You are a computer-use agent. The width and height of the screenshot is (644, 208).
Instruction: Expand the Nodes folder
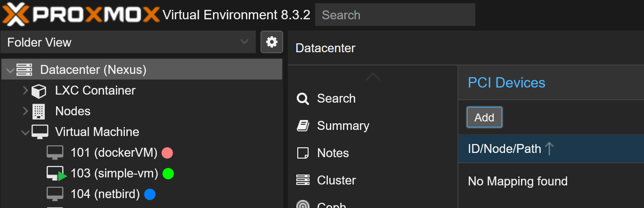(x=25, y=112)
